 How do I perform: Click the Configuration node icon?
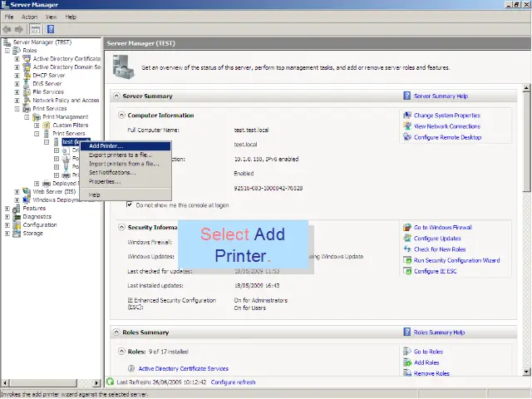click(x=17, y=225)
